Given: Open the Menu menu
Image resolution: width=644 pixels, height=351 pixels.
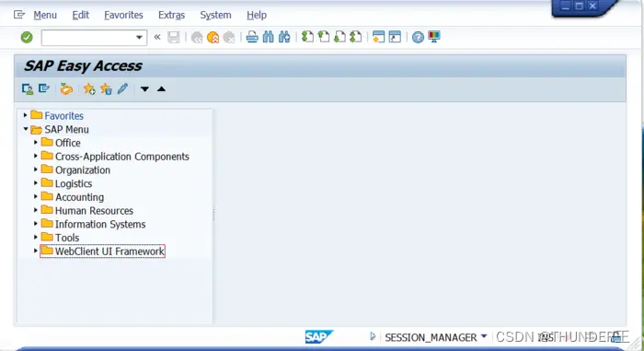Looking at the screenshot, I should pyautogui.click(x=45, y=16).
